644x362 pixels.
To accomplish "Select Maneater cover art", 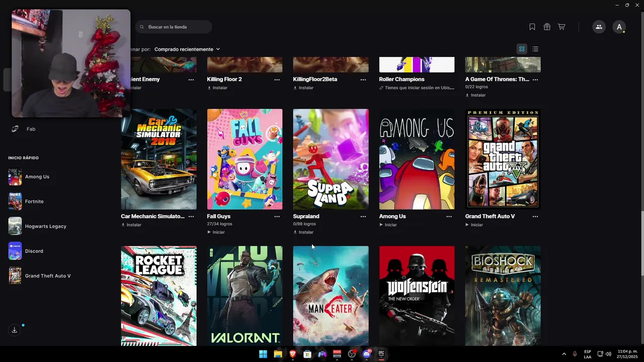I will [331, 296].
